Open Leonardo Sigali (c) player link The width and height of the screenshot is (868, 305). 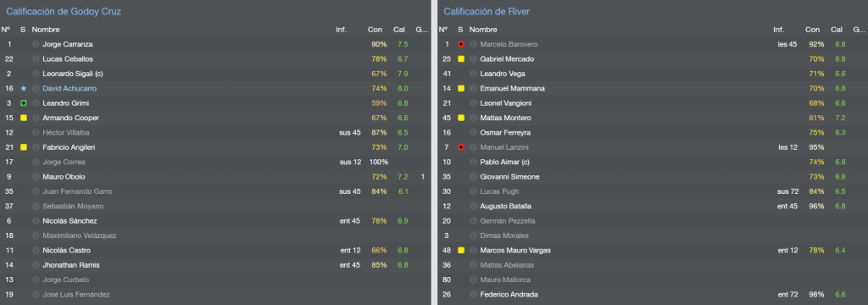point(73,74)
